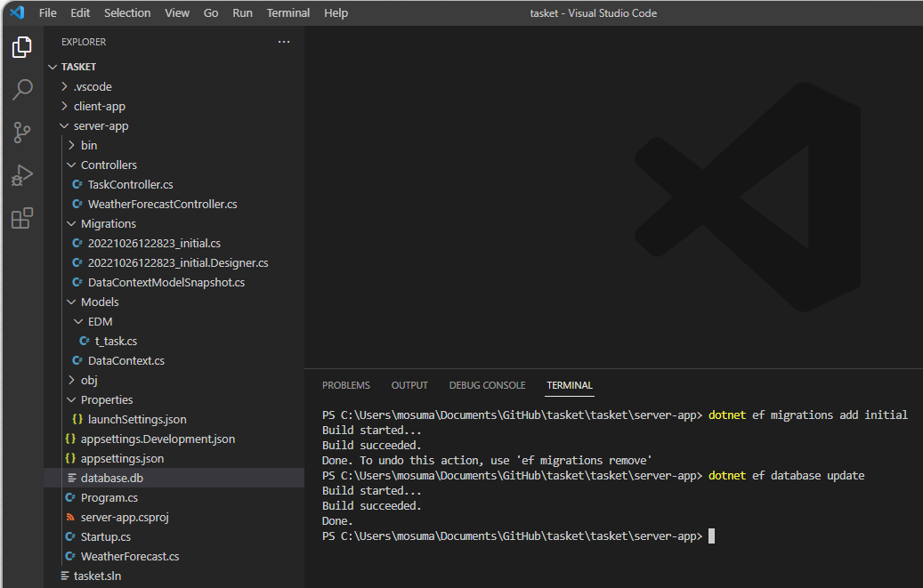The image size is (923, 588).
Task: Click the file icon beside tasket.sln
Action: [x=65, y=576]
